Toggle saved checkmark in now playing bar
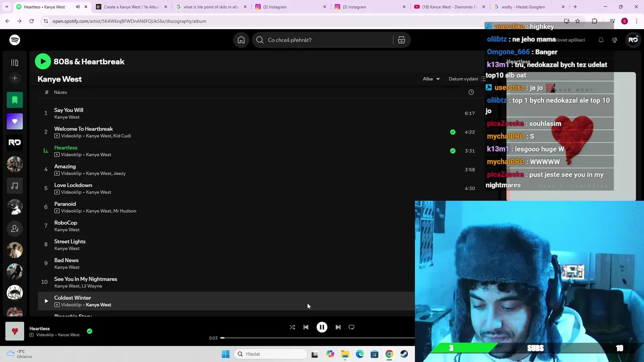The width and height of the screenshot is (644, 362). tap(90, 331)
